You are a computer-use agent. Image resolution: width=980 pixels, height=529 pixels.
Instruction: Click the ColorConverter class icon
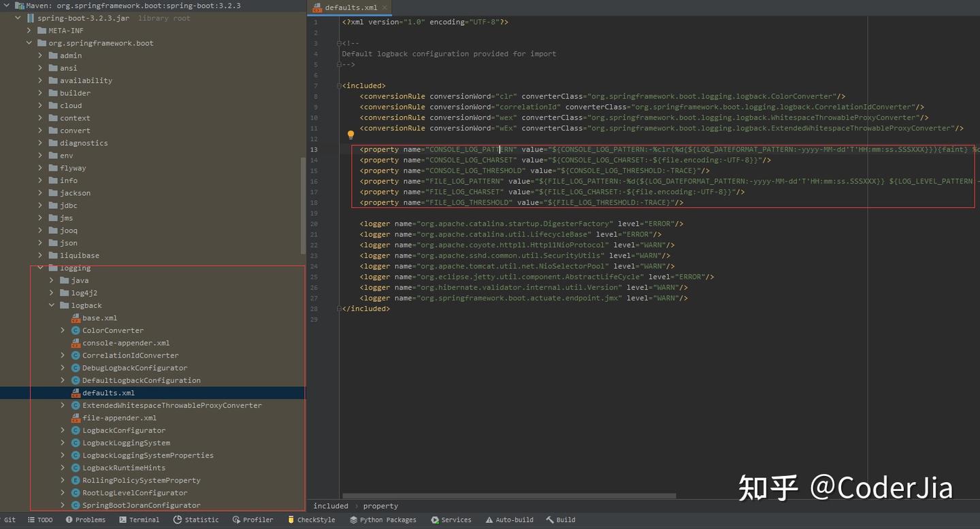(x=76, y=330)
